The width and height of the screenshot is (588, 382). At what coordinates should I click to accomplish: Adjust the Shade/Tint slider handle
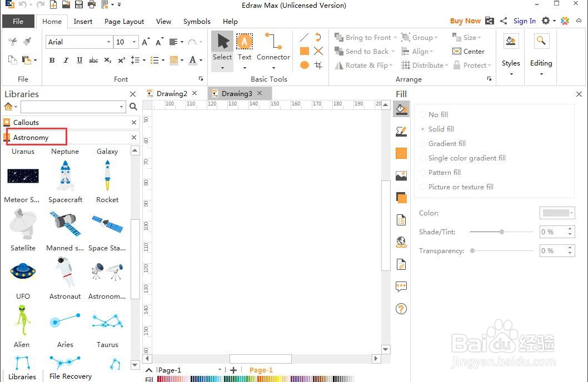(x=502, y=232)
